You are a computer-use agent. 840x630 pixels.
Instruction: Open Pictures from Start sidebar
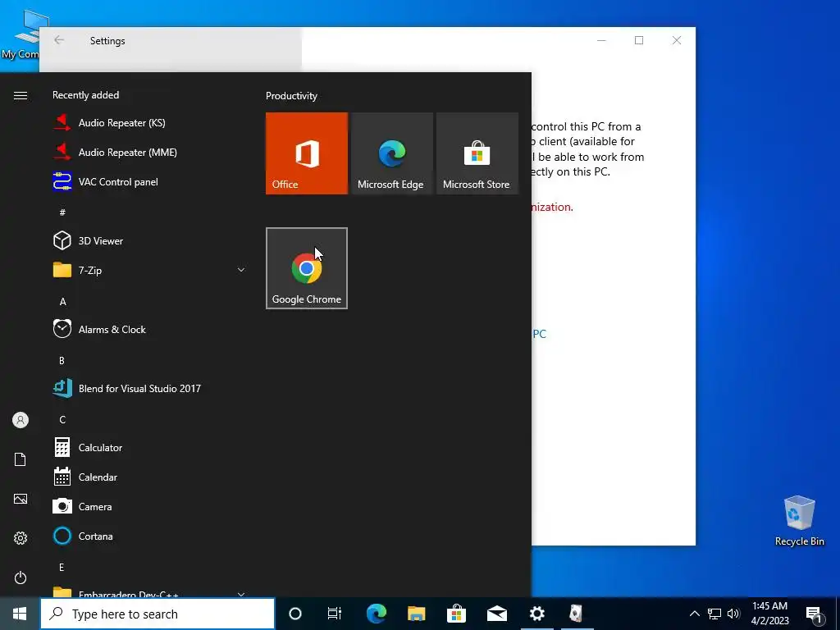coord(21,499)
